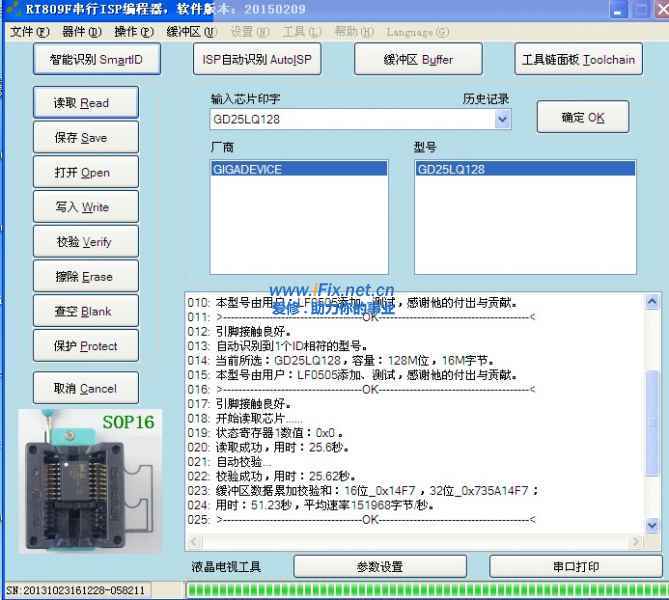The width and height of the screenshot is (669, 600).
Task: Click the log vertical scrollbar thumb
Action: point(652,422)
